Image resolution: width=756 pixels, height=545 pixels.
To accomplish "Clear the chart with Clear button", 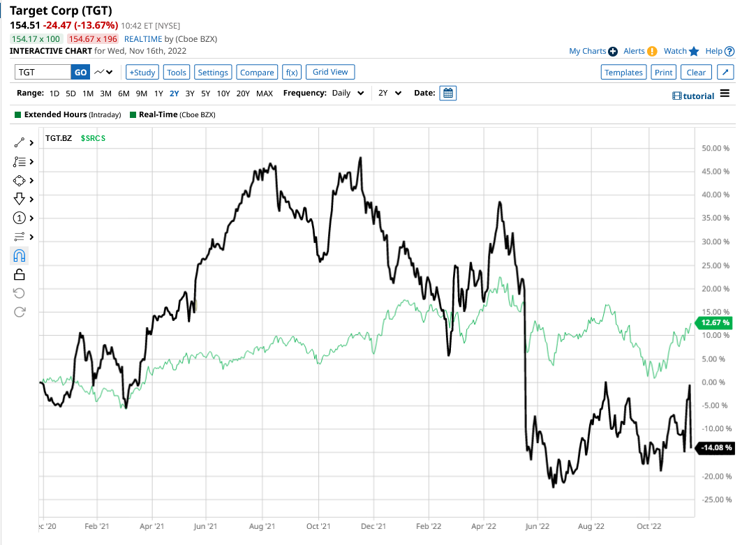I will pos(696,73).
